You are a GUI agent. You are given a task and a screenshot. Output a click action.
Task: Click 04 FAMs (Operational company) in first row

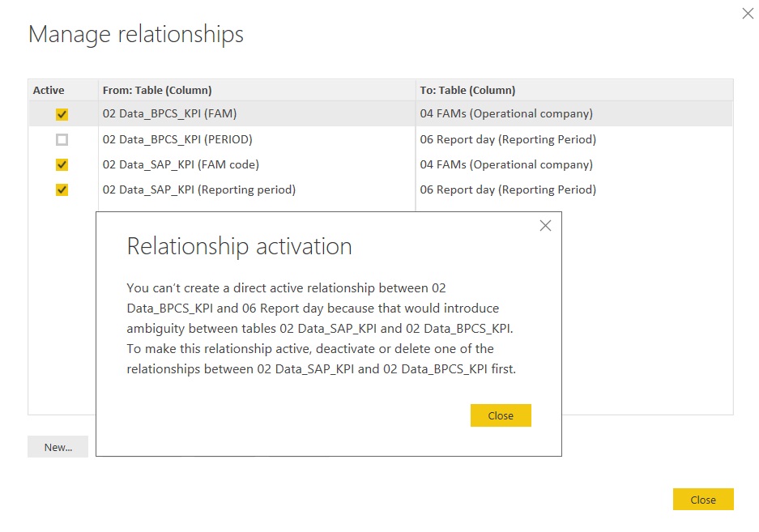pyautogui.click(x=506, y=113)
